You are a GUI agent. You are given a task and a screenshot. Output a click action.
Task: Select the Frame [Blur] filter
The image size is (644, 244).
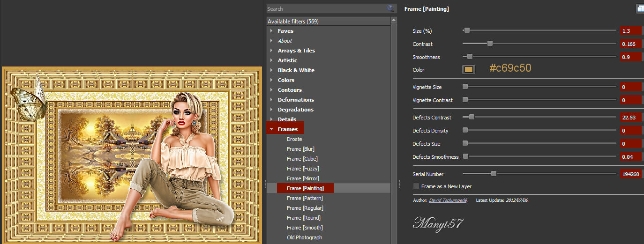point(300,149)
